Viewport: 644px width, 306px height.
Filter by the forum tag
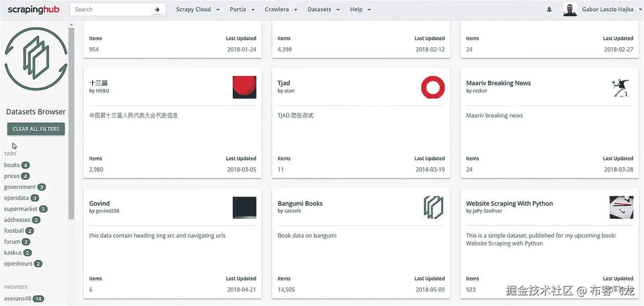click(x=17, y=241)
